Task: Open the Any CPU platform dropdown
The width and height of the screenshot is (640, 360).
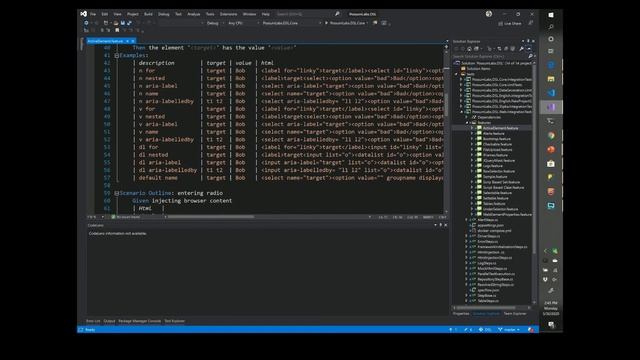Action: (243, 23)
